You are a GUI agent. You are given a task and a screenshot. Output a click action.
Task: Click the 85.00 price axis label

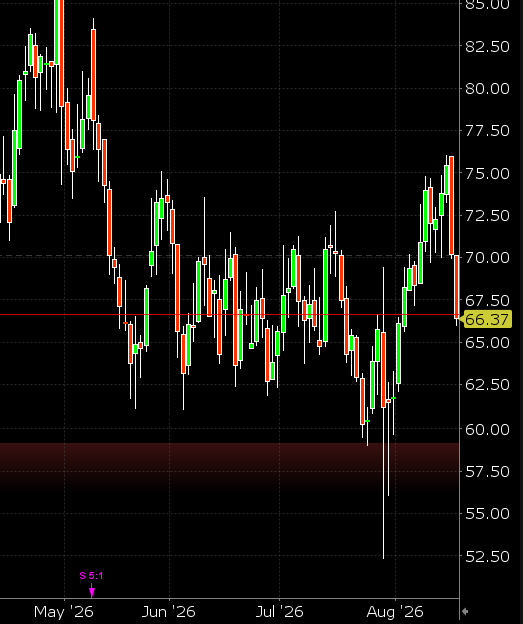[x=487, y=4]
